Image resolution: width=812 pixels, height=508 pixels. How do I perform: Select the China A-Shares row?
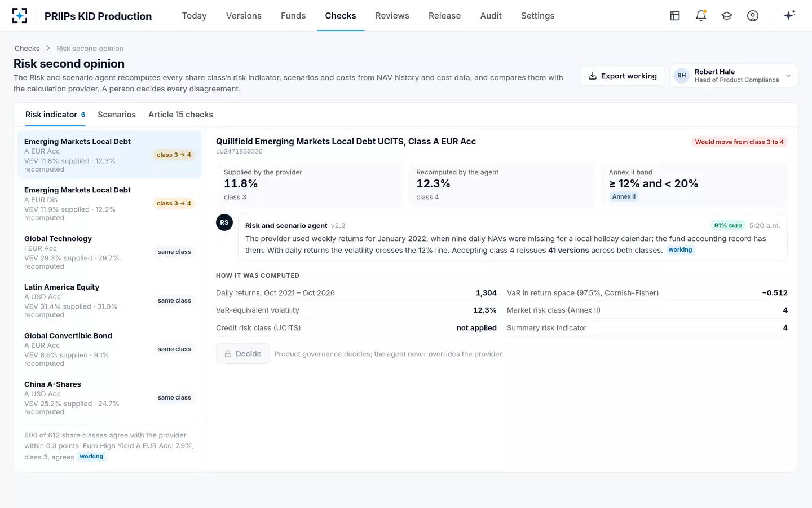point(109,397)
